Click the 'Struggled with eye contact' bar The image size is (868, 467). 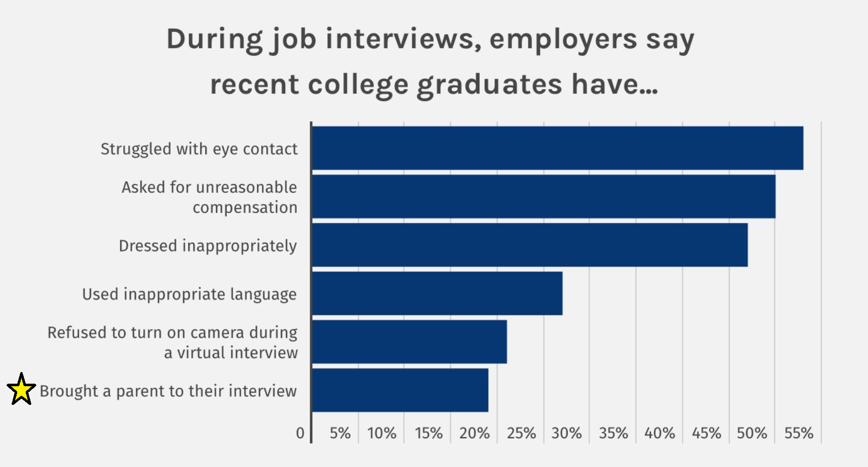click(557, 148)
